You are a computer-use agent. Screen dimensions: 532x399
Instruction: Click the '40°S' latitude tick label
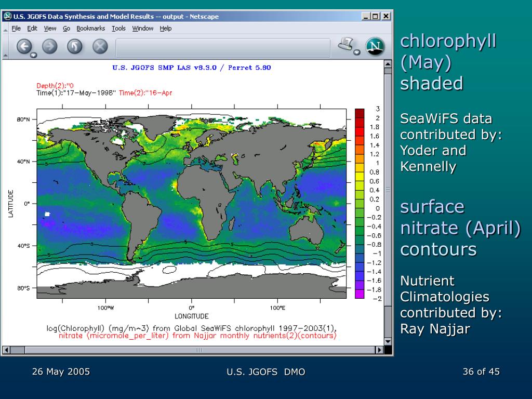click(23, 246)
